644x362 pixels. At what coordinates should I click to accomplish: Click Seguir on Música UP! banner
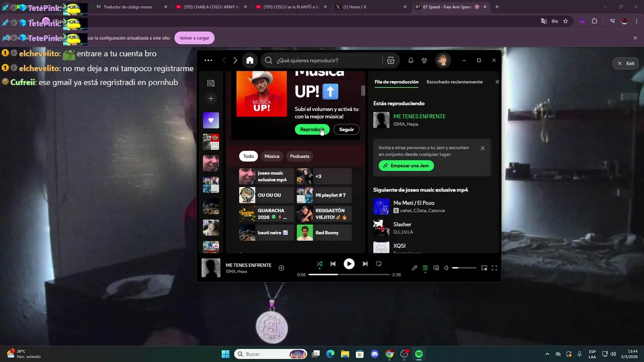347,129
